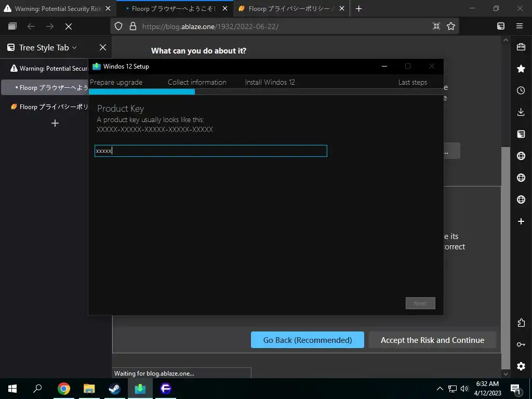Open the history clock sidebar panel

[x=521, y=90]
